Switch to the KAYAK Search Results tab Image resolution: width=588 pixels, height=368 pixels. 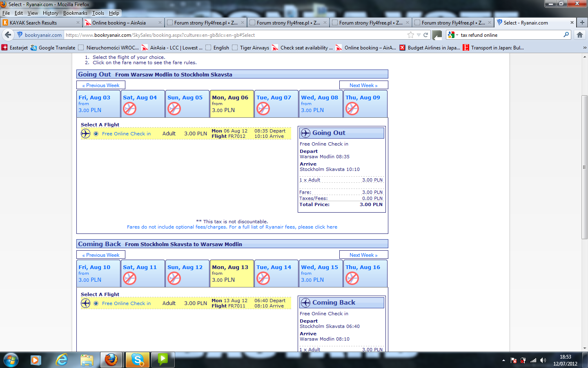[x=41, y=22]
